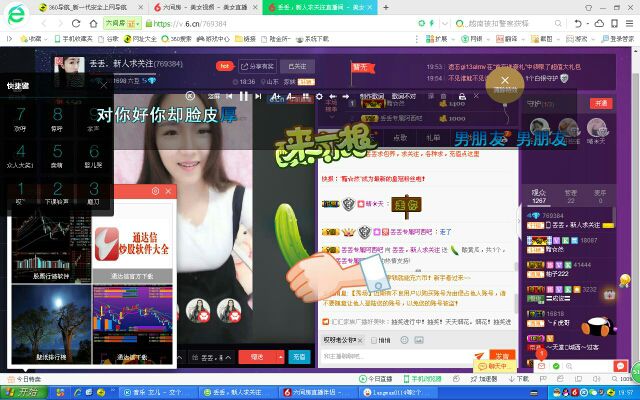This screenshot has width=640, height=400.
Task: Click the 通达信炒股软件大全 ad thumbnail
Action: (x=132, y=244)
